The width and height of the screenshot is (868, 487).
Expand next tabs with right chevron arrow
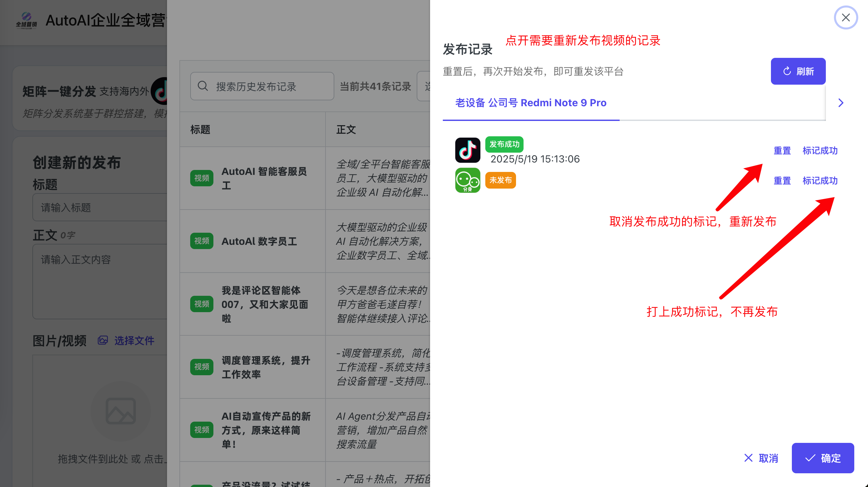point(840,103)
